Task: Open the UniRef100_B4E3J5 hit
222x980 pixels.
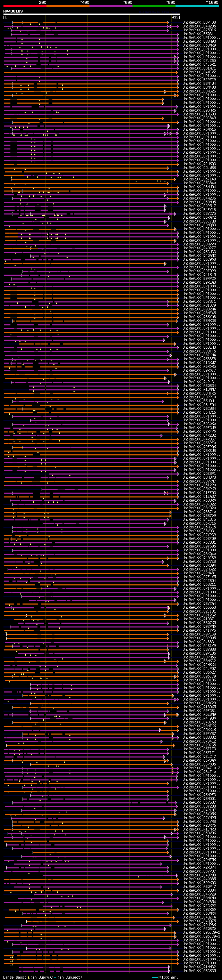Action: (x=199, y=520)
